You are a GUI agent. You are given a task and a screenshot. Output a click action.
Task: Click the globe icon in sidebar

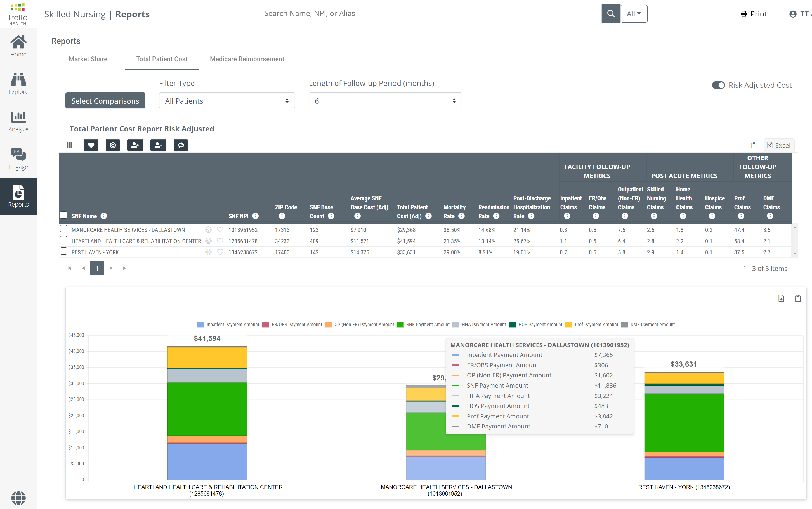[x=18, y=498]
